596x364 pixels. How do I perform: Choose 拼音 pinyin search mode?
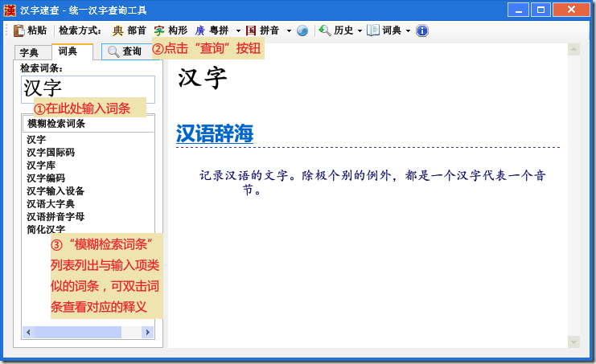coord(262,31)
